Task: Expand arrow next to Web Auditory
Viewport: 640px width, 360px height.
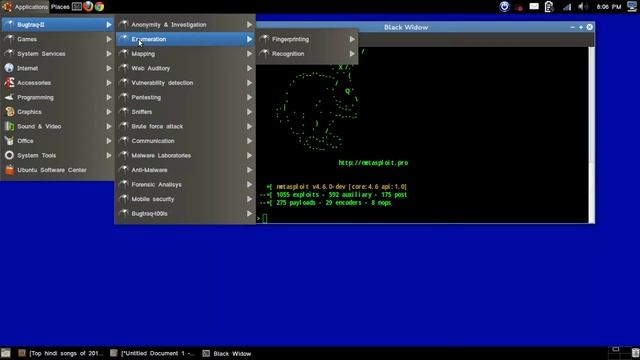Action: coord(249,68)
